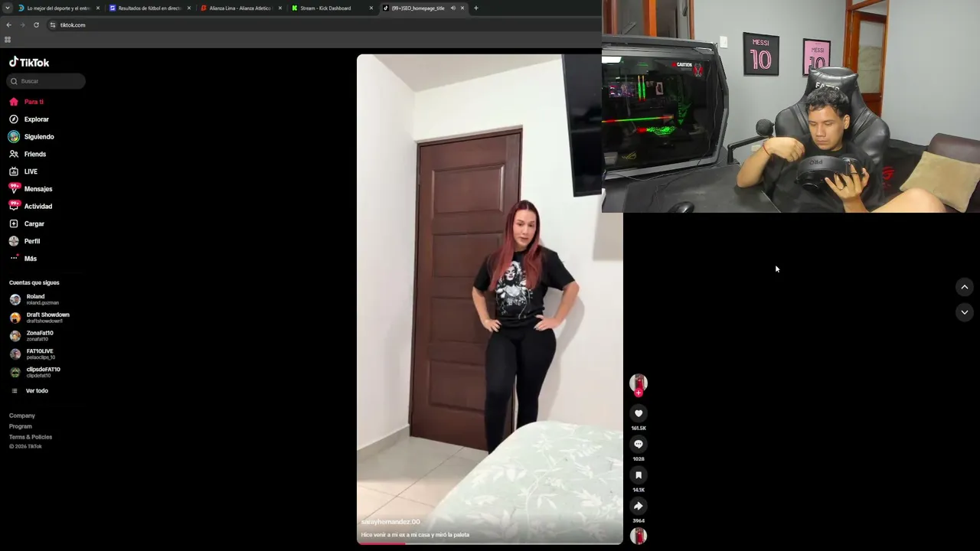
Task: Click the TikTok logo
Action: (x=29, y=62)
